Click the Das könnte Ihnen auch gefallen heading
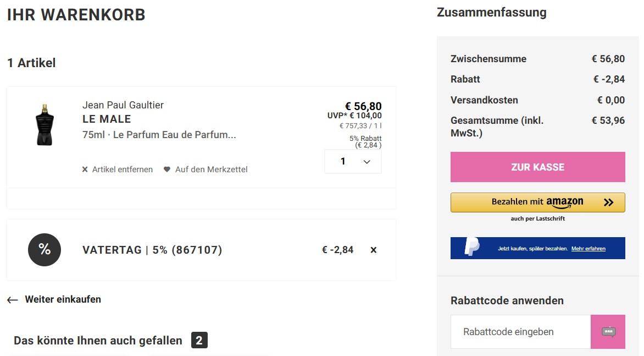The height and width of the screenshot is (356, 644). click(x=98, y=341)
